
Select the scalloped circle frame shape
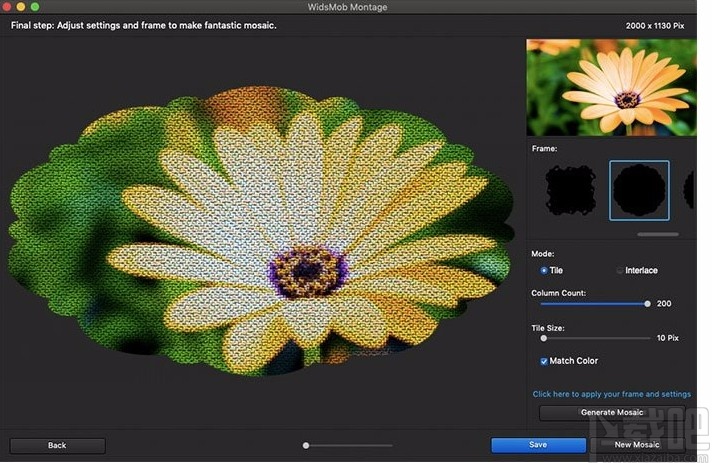coord(639,190)
